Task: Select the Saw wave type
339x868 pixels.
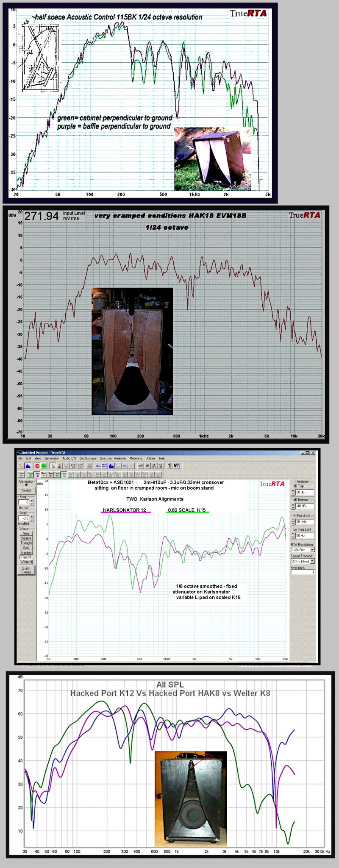Action: pos(26,548)
